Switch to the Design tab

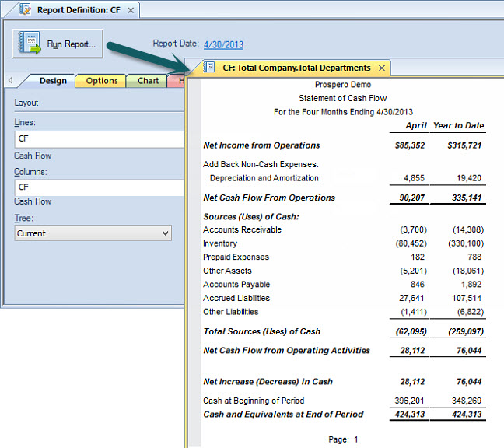[53, 81]
